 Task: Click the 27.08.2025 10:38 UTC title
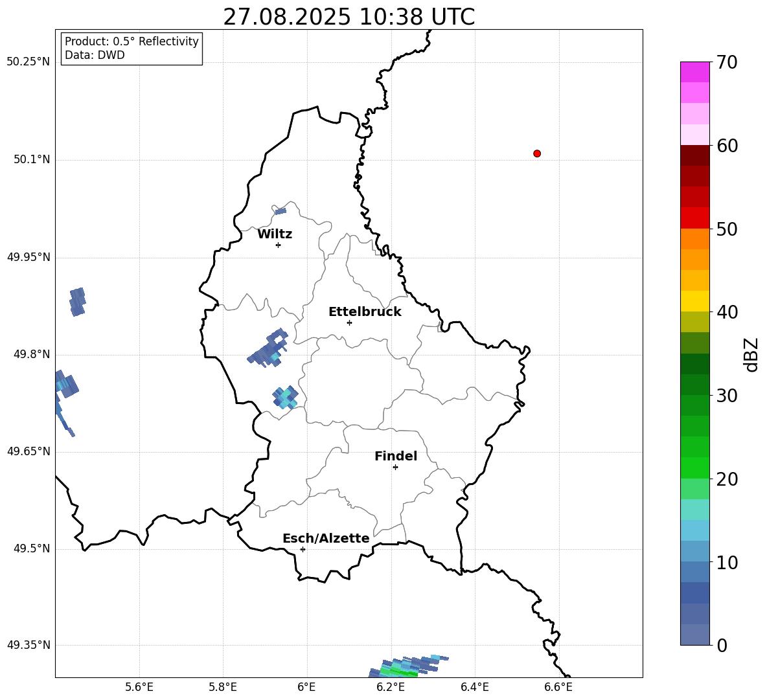tap(349, 17)
